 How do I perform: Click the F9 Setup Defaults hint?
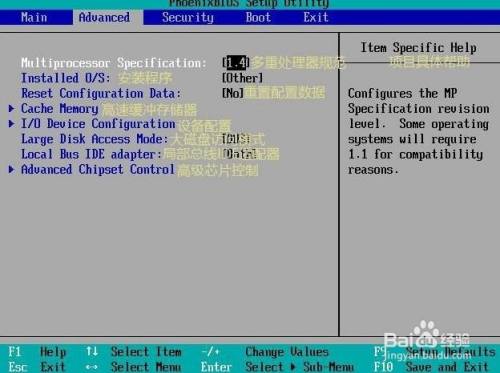click(x=435, y=352)
